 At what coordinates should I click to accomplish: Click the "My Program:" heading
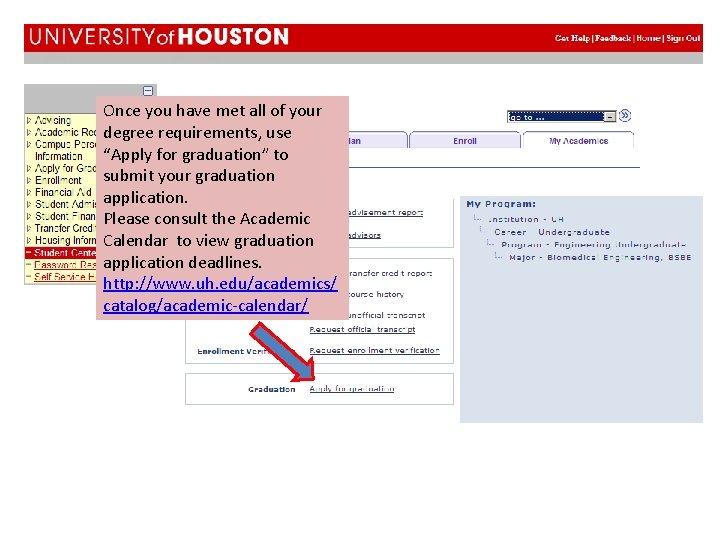[501, 204]
